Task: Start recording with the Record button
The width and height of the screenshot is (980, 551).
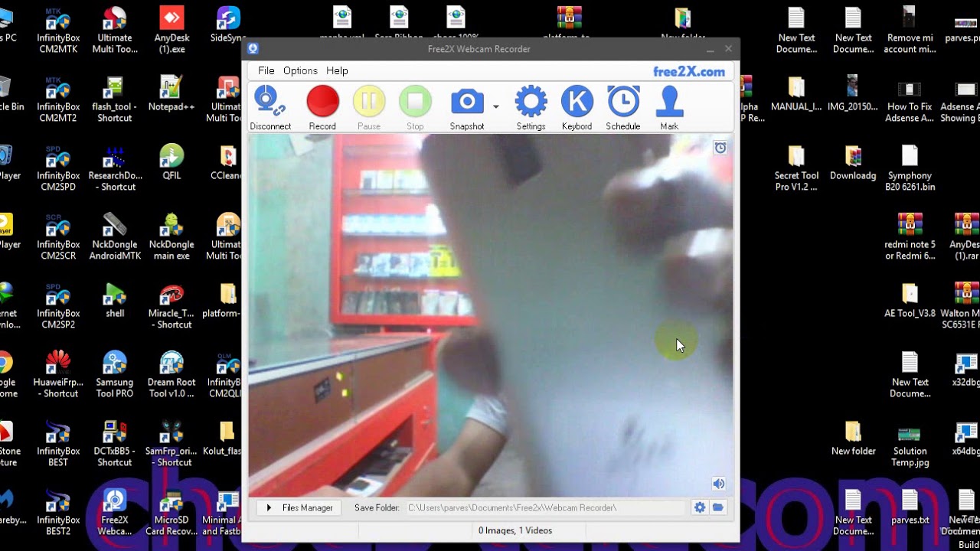Action: 322,108
